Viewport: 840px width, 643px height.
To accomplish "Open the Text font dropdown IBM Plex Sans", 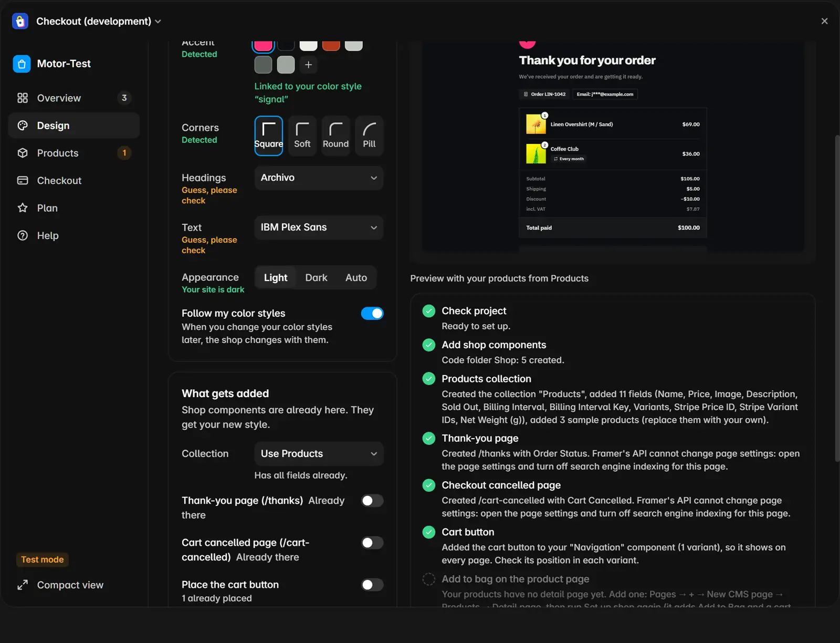I will [x=319, y=227].
